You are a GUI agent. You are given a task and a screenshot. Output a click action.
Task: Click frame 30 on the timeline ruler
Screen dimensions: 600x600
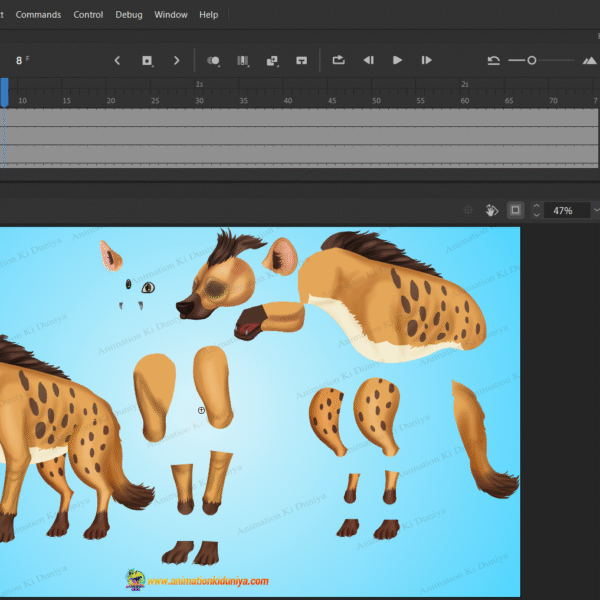coord(199,101)
